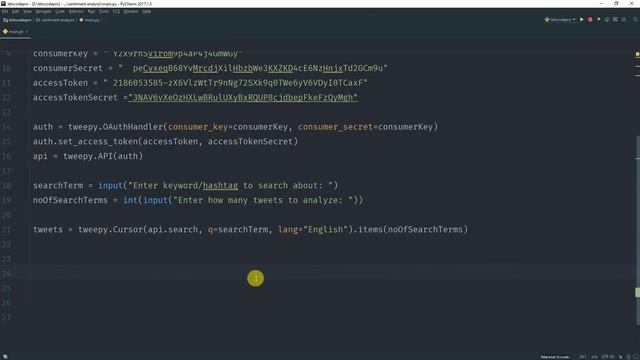Image resolution: width=640 pixels, height=360 pixels.
Task: Click the 'consumerSecret' variable name
Action: click(68, 68)
